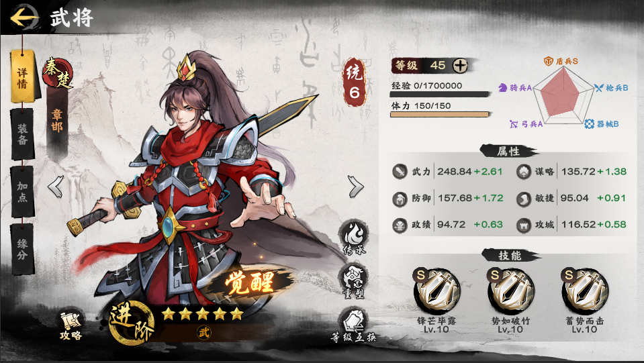644x363 pixels.
Task: Select the 蓄势而击 skill icon
Action: (x=584, y=291)
